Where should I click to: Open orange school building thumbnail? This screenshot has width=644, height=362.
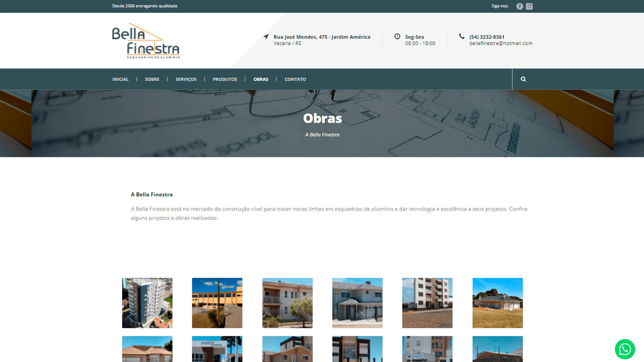pyautogui.click(x=217, y=303)
